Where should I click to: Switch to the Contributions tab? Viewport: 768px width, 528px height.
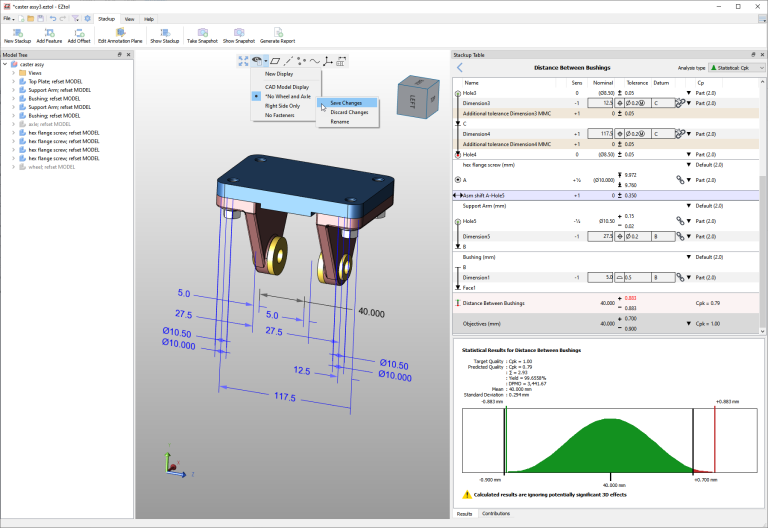coord(496,513)
